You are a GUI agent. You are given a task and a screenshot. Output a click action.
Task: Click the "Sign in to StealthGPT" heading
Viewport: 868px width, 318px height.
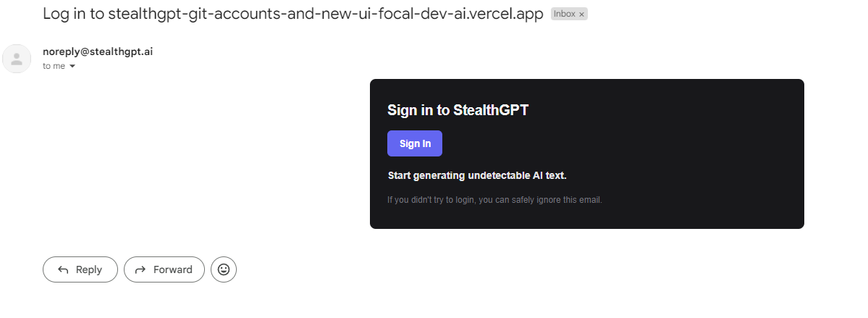click(458, 109)
